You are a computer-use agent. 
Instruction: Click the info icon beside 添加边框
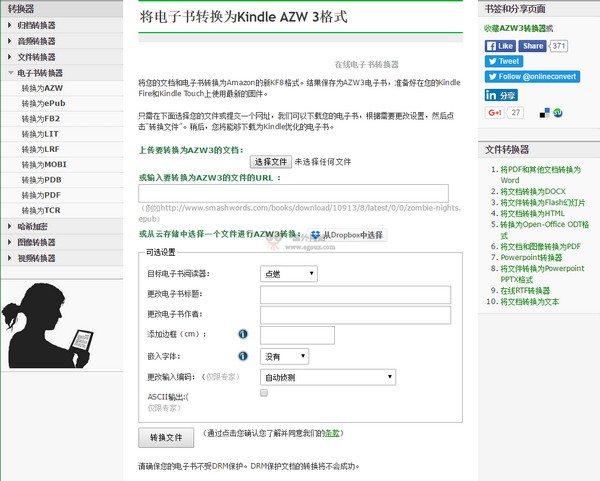[x=243, y=334]
